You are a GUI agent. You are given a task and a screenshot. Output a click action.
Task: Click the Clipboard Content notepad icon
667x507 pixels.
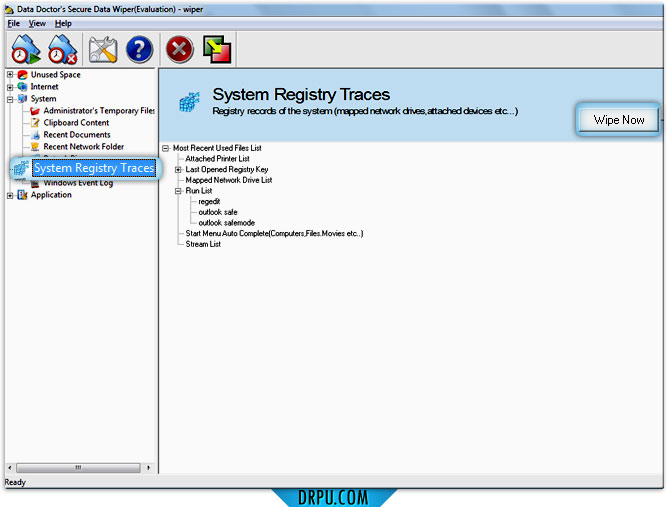(x=35, y=123)
